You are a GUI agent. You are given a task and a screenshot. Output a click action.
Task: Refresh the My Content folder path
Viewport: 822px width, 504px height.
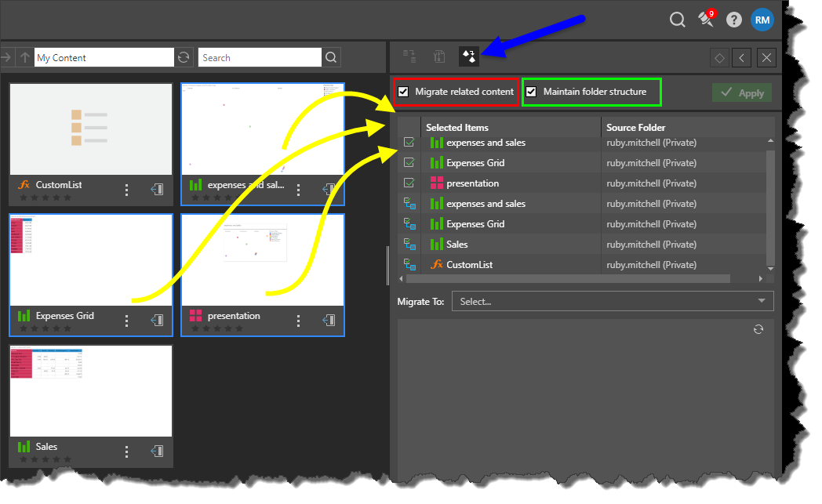click(x=184, y=57)
